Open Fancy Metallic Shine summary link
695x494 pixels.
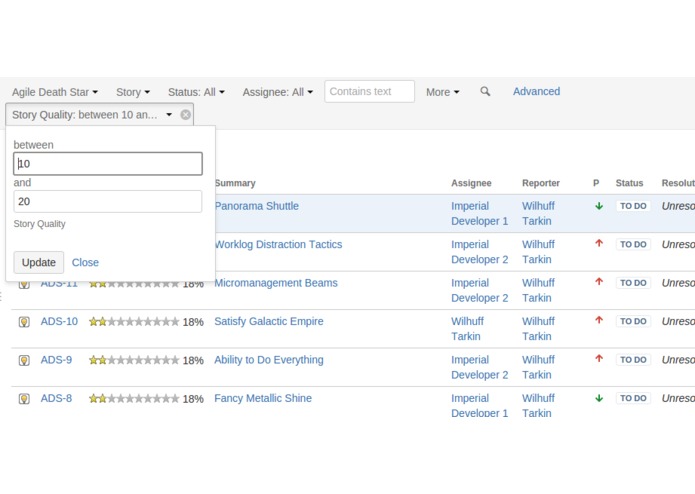263,398
